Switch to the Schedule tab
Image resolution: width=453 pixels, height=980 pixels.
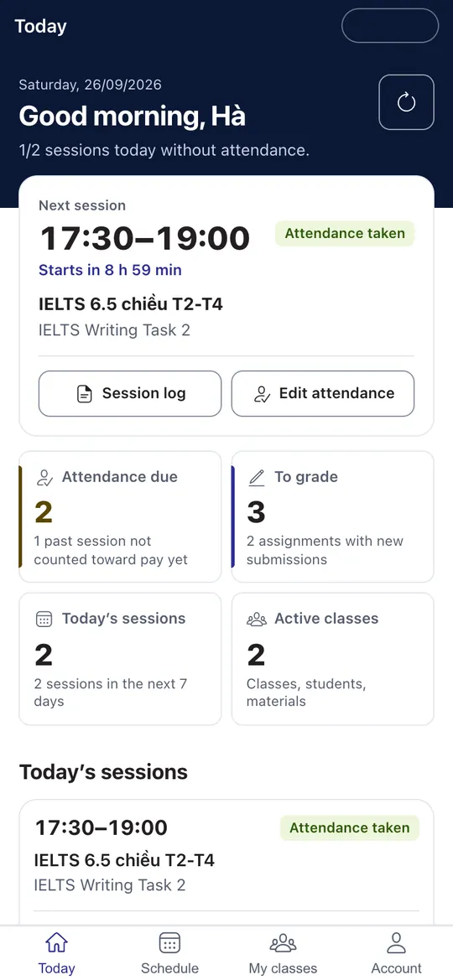(169, 953)
